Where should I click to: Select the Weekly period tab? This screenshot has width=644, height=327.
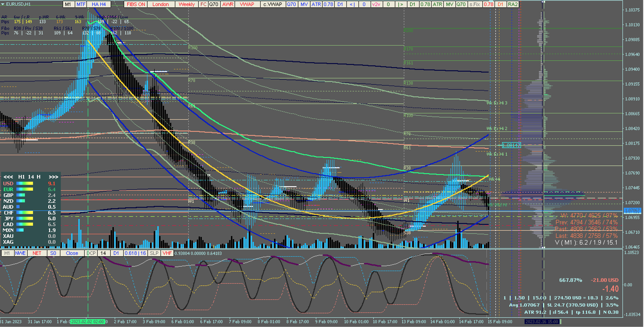tap(187, 4)
